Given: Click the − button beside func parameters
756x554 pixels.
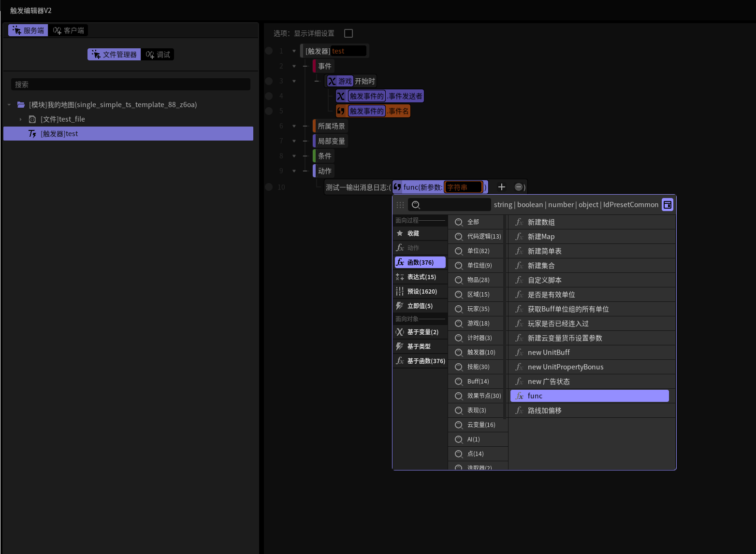Looking at the screenshot, I should tap(519, 187).
